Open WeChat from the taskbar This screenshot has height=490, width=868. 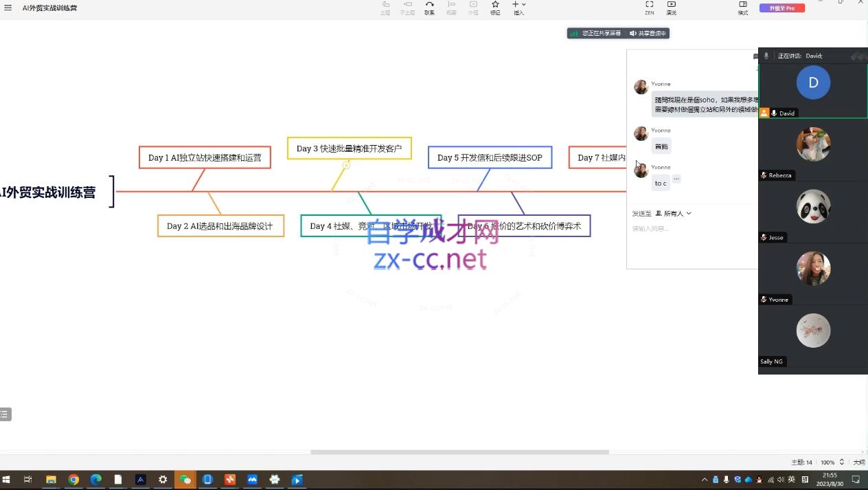point(185,480)
